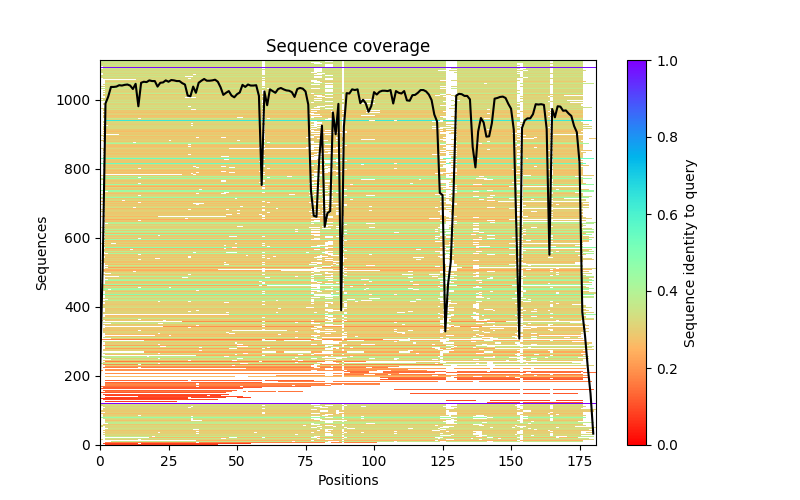
Task: Click the "Sequence identity to query" colorbar label
Action: (690, 252)
